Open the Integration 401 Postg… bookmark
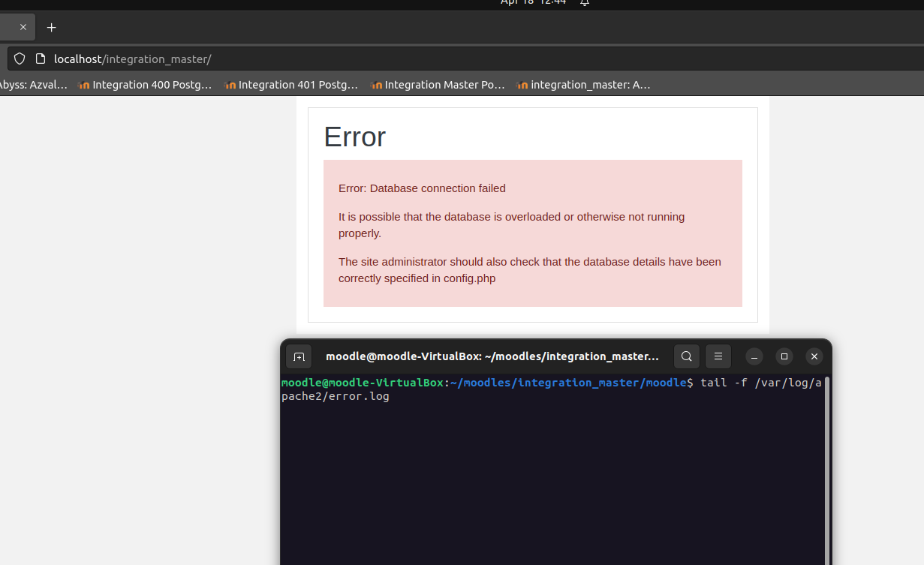The width and height of the screenshot is (924, 565). (291, 85)
